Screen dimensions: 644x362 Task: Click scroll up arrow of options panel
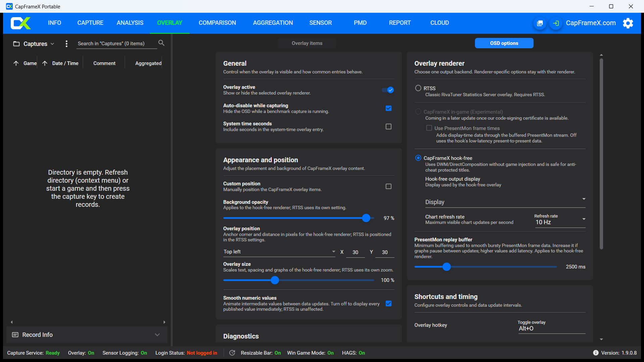pos(601,55)
